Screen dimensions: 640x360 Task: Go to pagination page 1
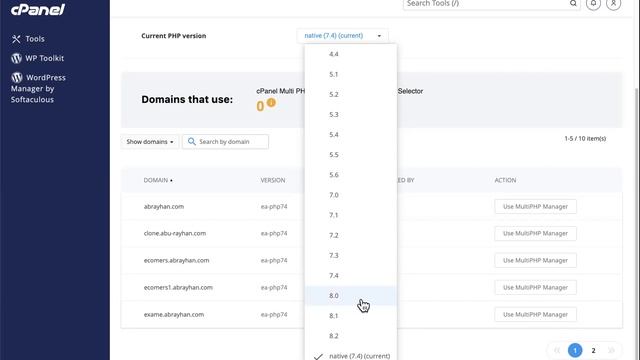point(575,350)
